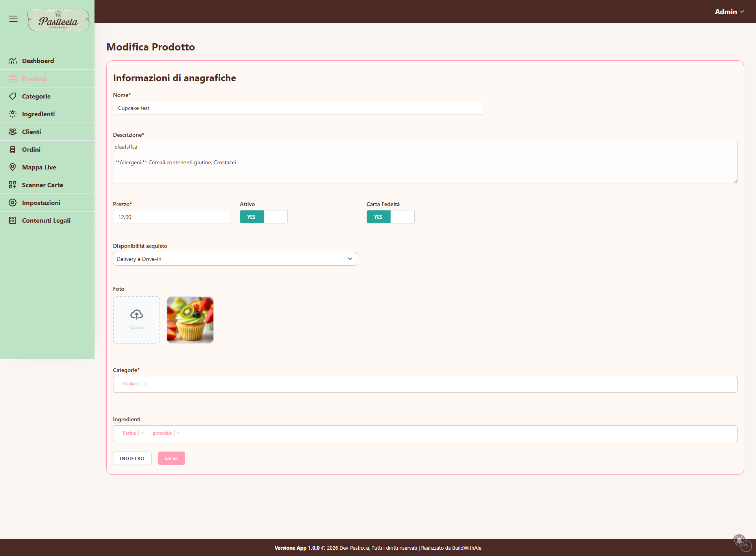
Task: Open Impostazioni in the sidebar
Action: pyautogui.click(x=47, y=203)
